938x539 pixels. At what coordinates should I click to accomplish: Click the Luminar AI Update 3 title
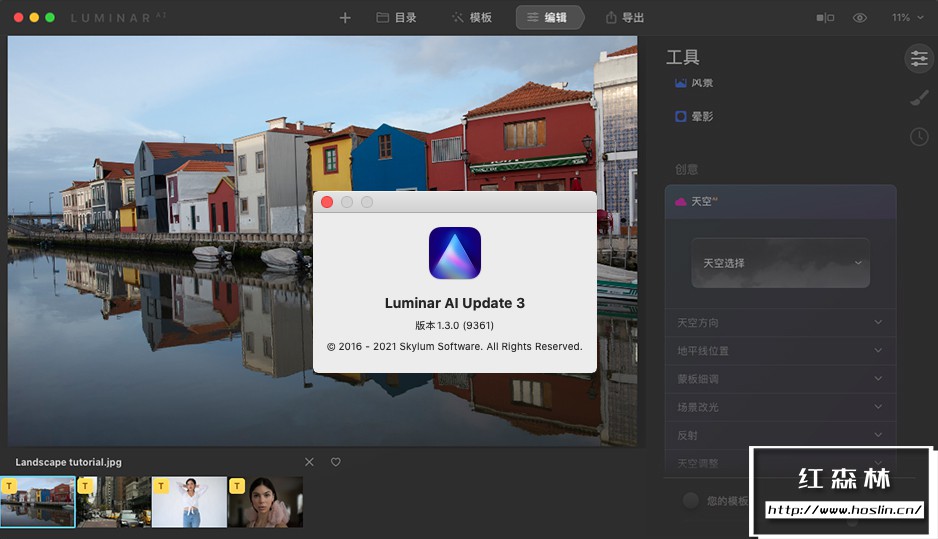click(455, 303)
